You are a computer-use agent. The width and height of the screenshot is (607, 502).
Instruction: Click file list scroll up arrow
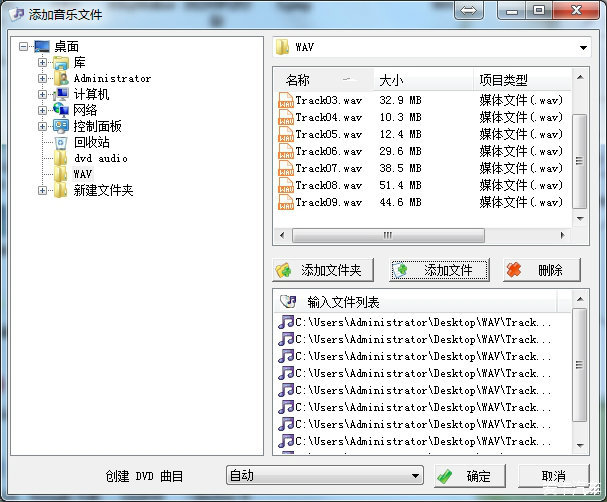pyautogui.click(x=580, y=77)
